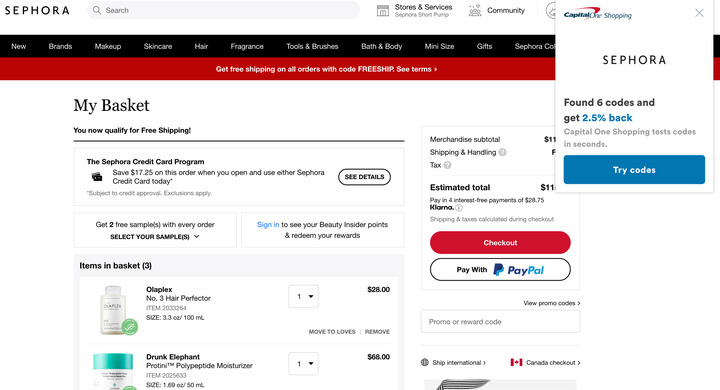
Task: Click Remove for the Olaplex item
Action: 377,332
